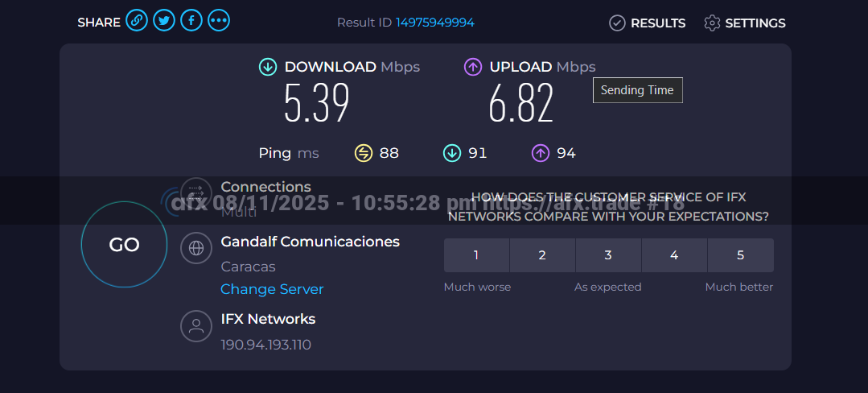
Task: Click the download arrow icon
Action: click(x=268, y=67)
